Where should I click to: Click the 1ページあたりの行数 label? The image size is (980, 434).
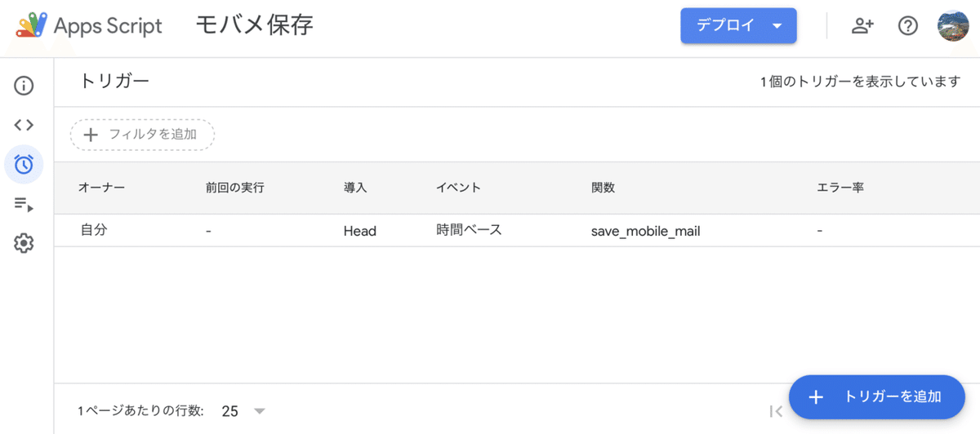[140, 411]
